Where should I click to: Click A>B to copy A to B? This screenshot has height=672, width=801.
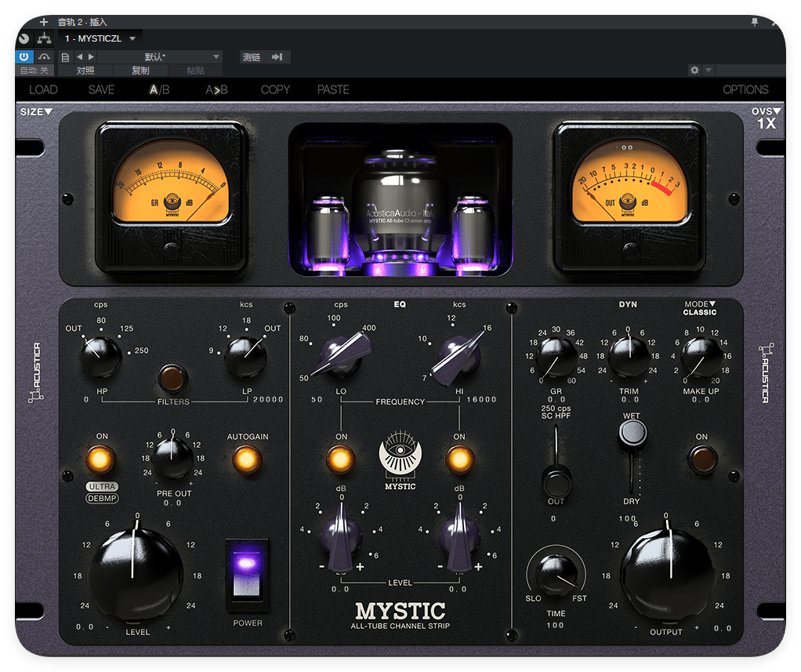[216, 90]
